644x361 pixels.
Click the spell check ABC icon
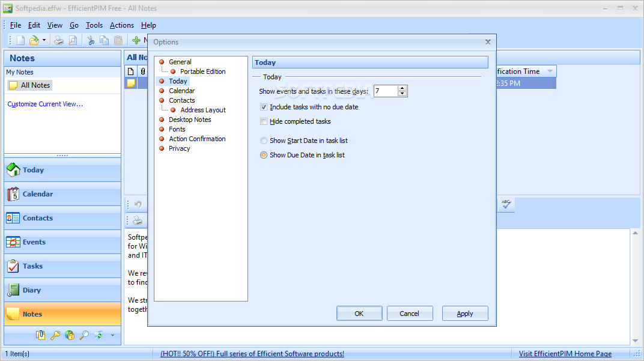pos(506,204)
